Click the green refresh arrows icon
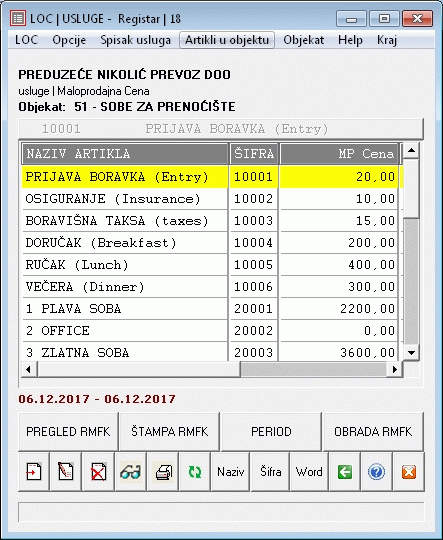This screenshot has height=540, width=443. click(x=195, y=472)
